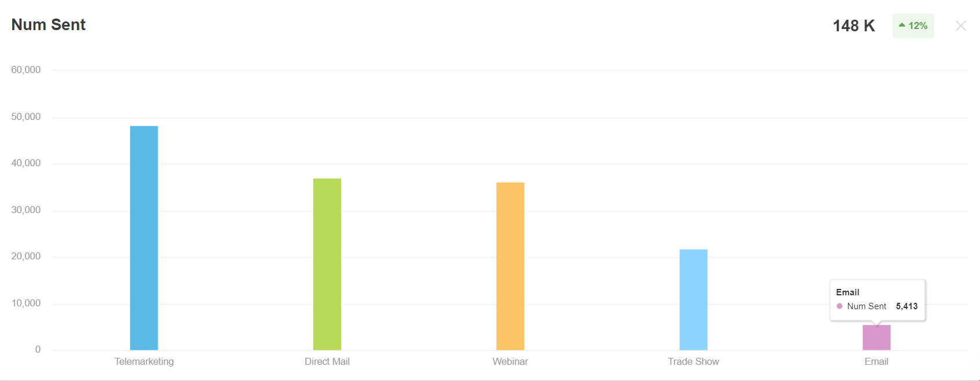This screenshot has height=381, width=980.
Task: Click the green up arrow trend icon
Action: 902,25
